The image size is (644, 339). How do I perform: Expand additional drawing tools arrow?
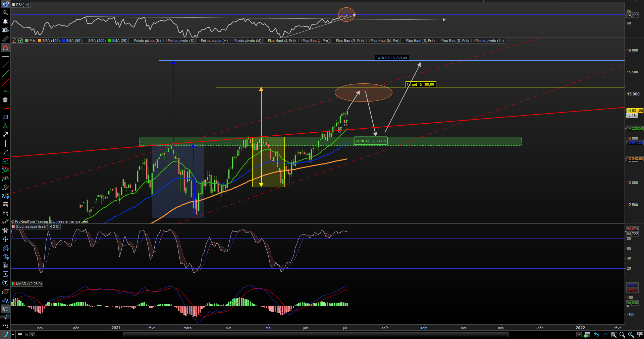[5, 318]
